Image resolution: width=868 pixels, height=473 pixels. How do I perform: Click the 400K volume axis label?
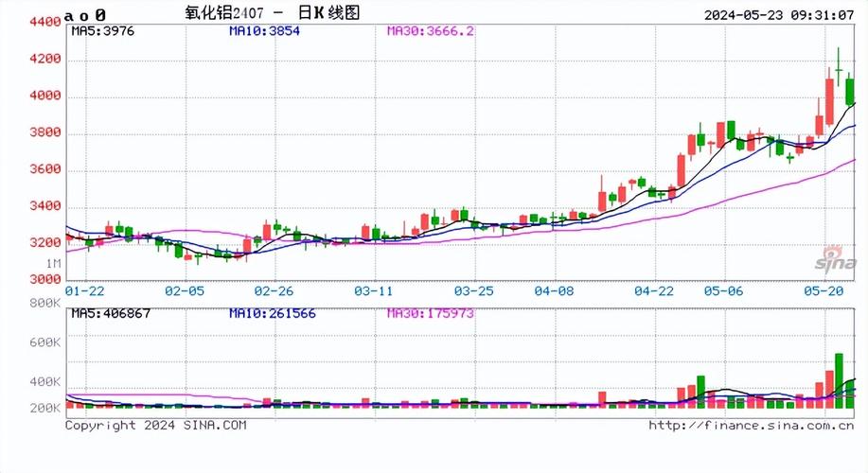pos(44,382)
